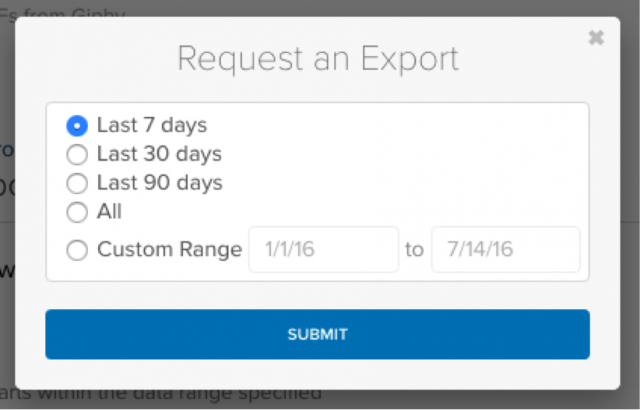
Task: Click empty space right of 'Last 7 days'
Action: 400,126
